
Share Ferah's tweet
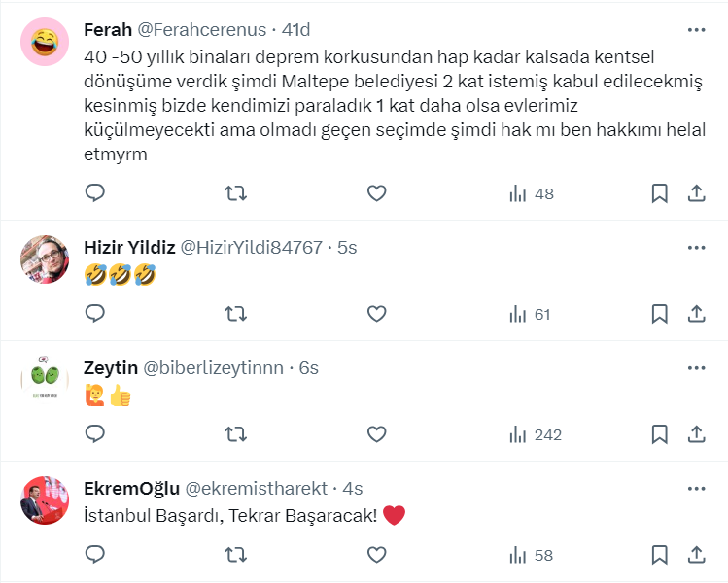[x=696, y=193]
